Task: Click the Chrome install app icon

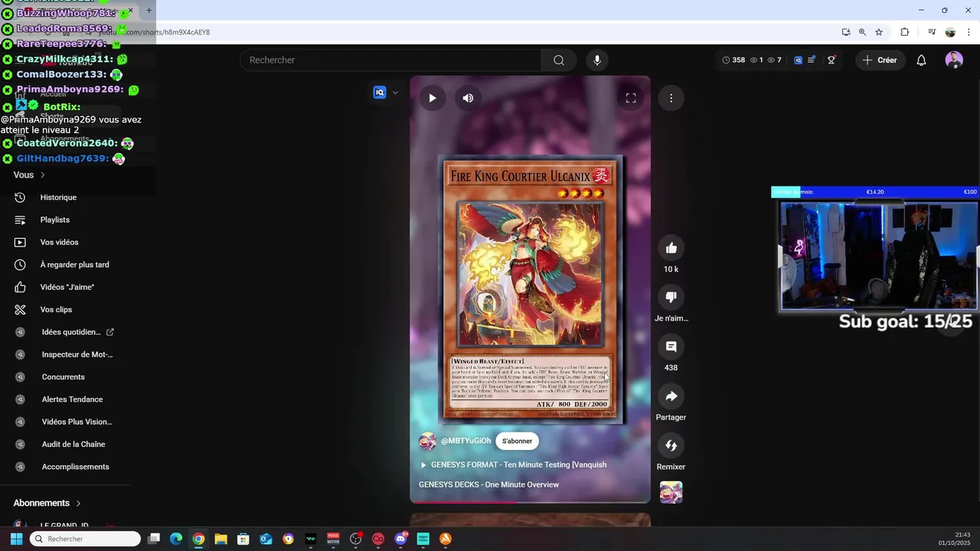Action: [x=846, y=32]
